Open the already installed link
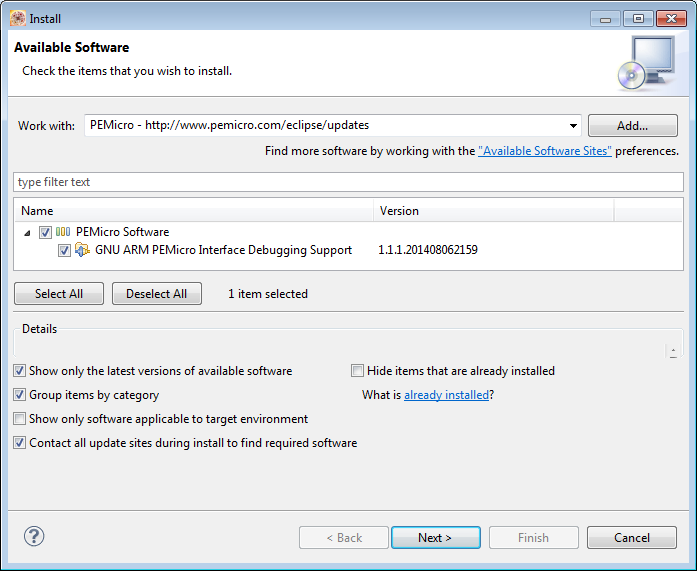 [446, 395]
